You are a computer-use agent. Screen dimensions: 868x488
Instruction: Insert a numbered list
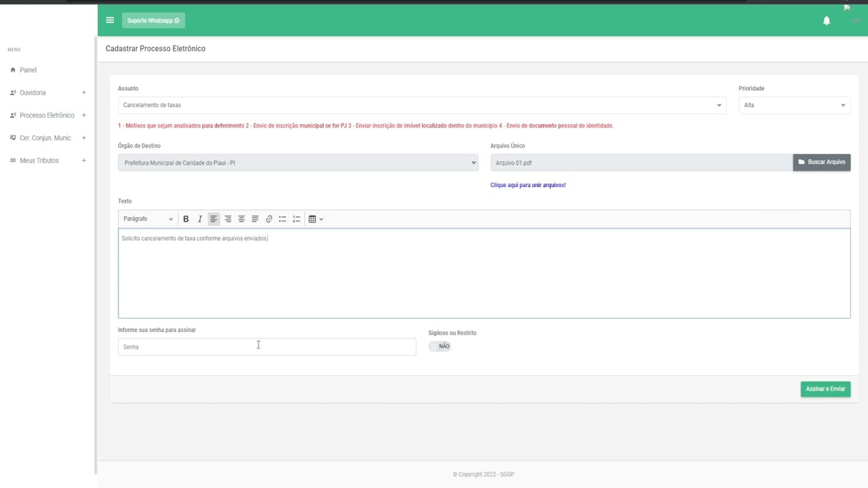296,219
